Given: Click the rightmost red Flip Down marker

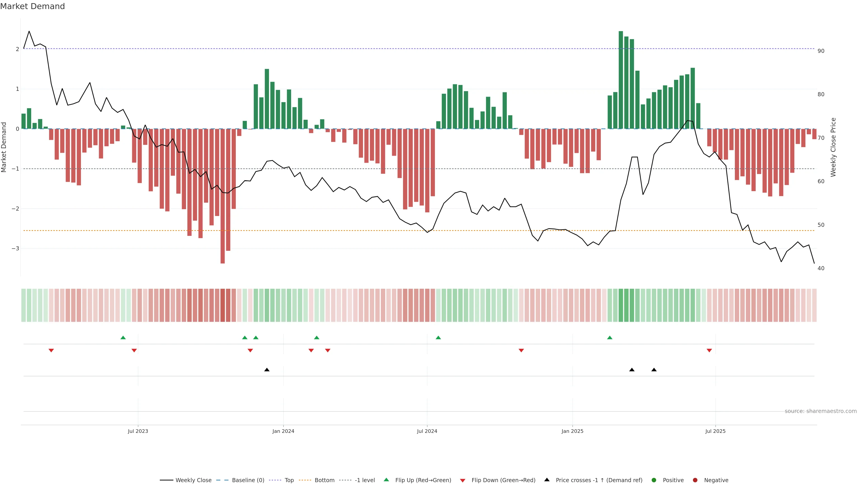Looking at the screenshot, I should [x=709, y=351].
